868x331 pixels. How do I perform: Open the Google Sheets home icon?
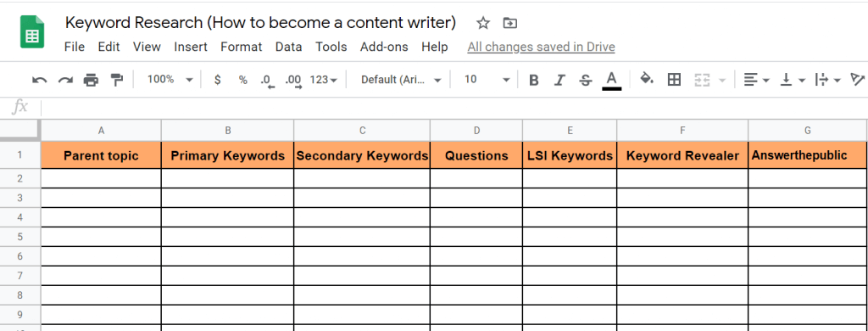(32, 32)
